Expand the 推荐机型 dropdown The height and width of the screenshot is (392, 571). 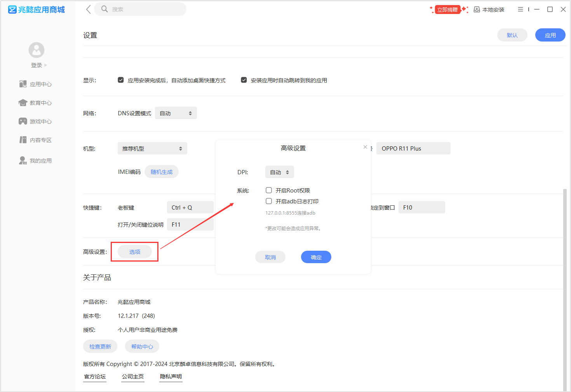[x=152, y=149]
